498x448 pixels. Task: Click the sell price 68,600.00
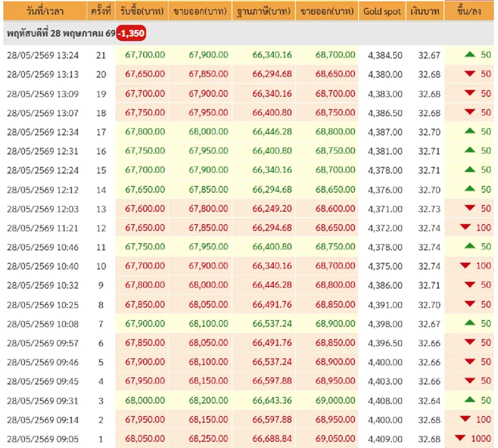335,208
